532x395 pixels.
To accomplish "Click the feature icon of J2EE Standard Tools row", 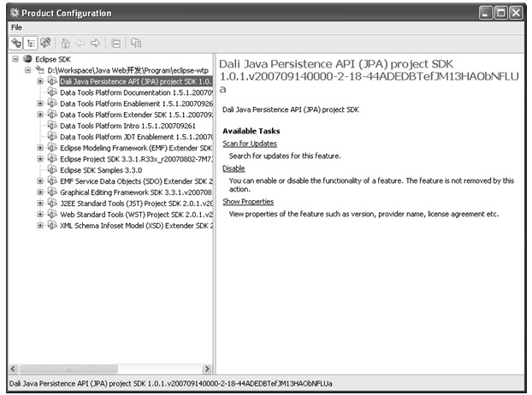I will [x=52, y=203].
